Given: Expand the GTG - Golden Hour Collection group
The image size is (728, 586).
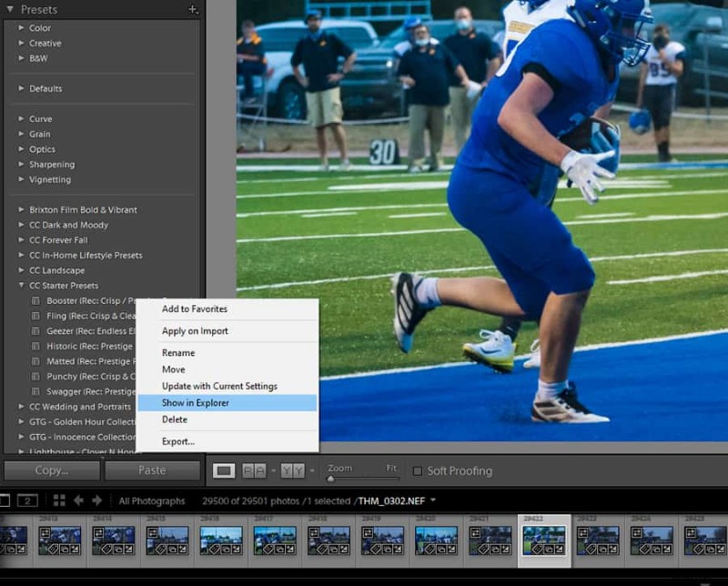Looking at the screenshot, I should point(21,422).
